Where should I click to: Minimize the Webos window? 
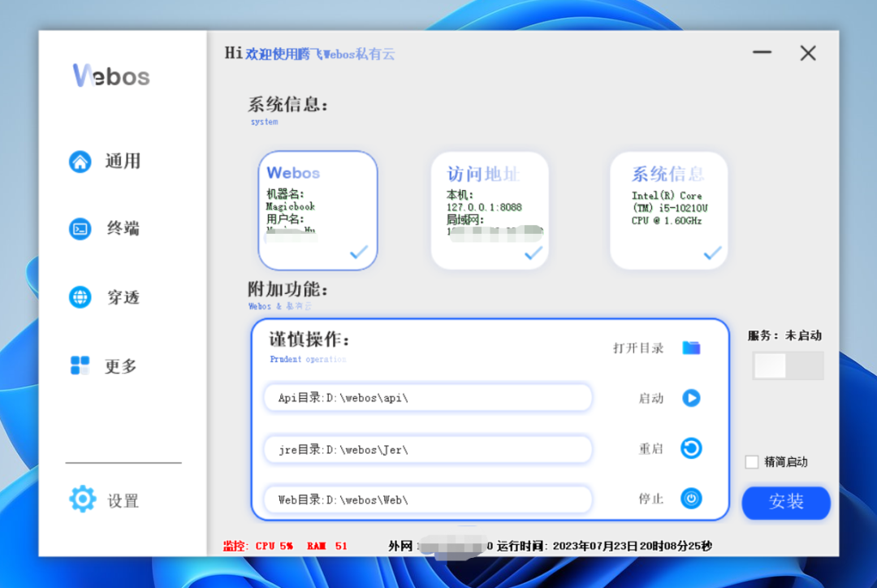(762, 53)
